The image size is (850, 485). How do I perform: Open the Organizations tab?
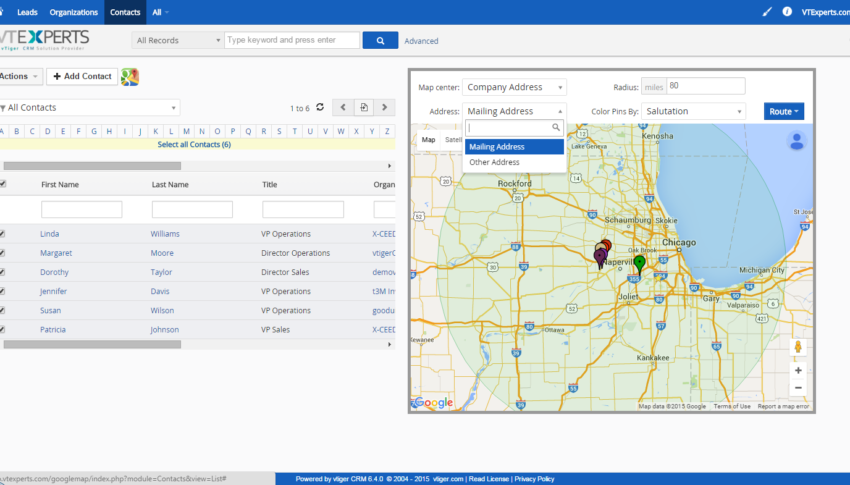[x=74, y=12]
